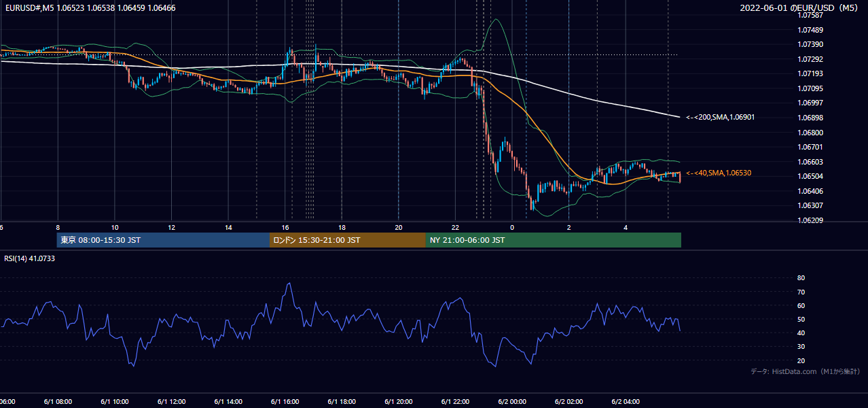Click price level 1.07193 on the axis
868x408 pixels.
tap(810, 73)
